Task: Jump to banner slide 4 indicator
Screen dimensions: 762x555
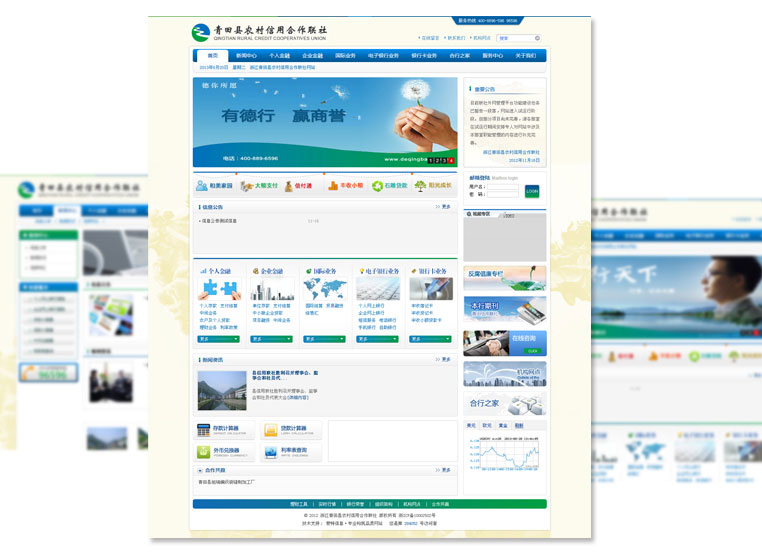Action: coord(451,160)
